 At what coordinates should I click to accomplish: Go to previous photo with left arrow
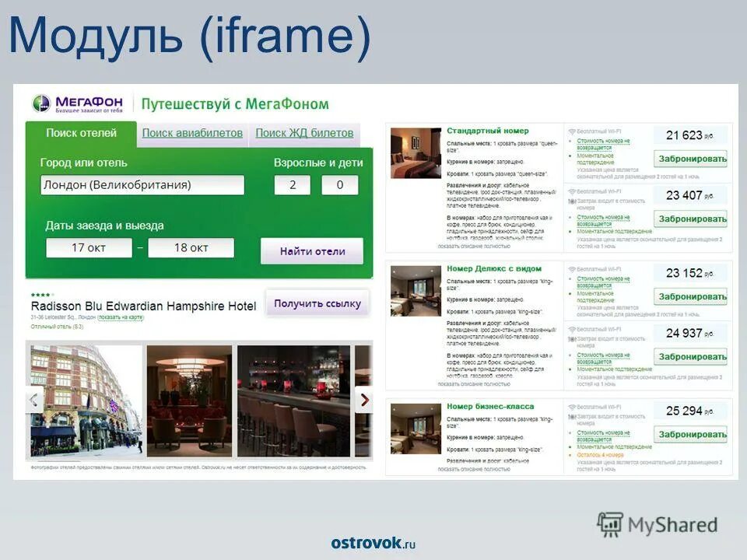(x=34, y=400)
